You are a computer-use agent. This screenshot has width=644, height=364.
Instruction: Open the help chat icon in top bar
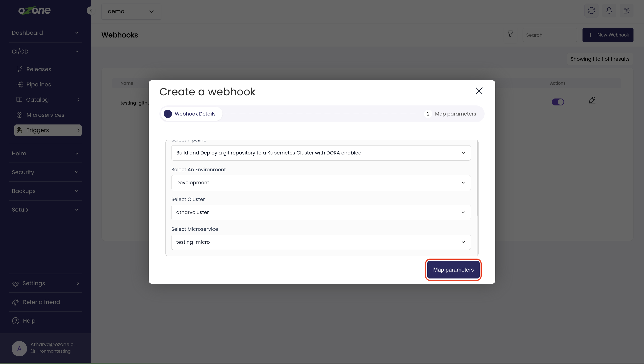pyautogui.click(x=626, y=11)
